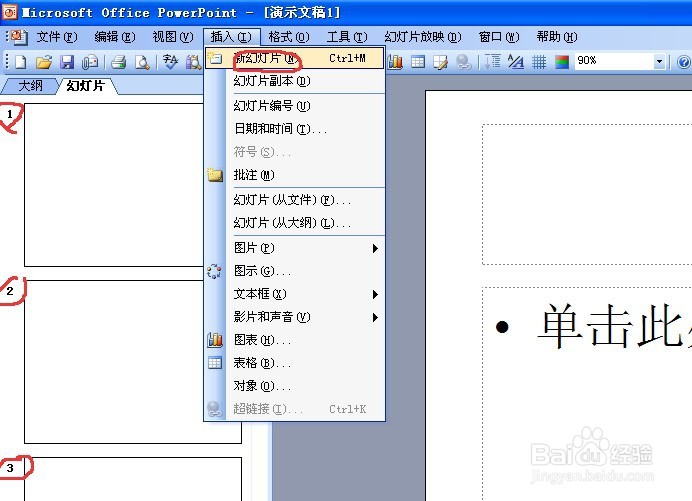Choose 幻灯片(从文件)(F)... menu item
The height and width of the screenshot is (501, 692).
click(294, 200)
